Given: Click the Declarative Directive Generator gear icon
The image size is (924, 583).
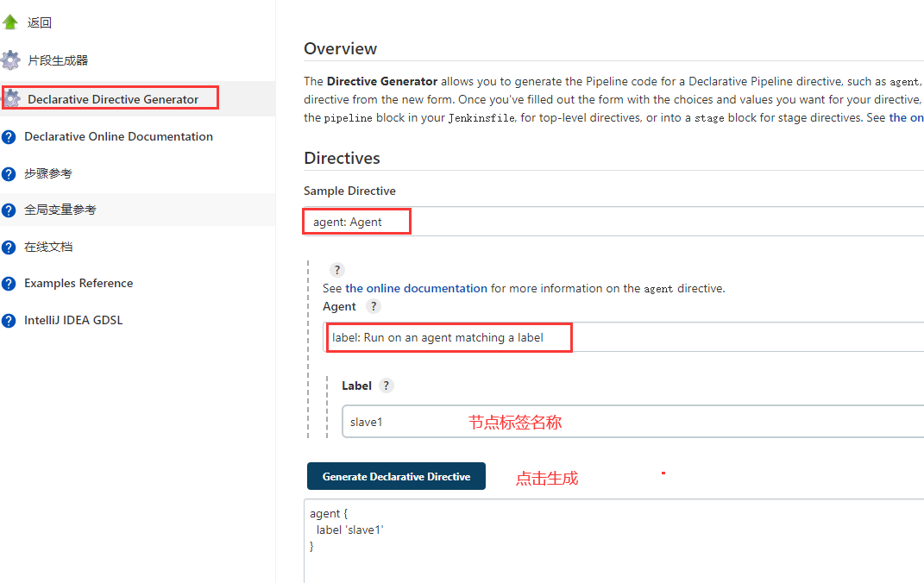Looking at the screenshot, I should coord(12,98).
